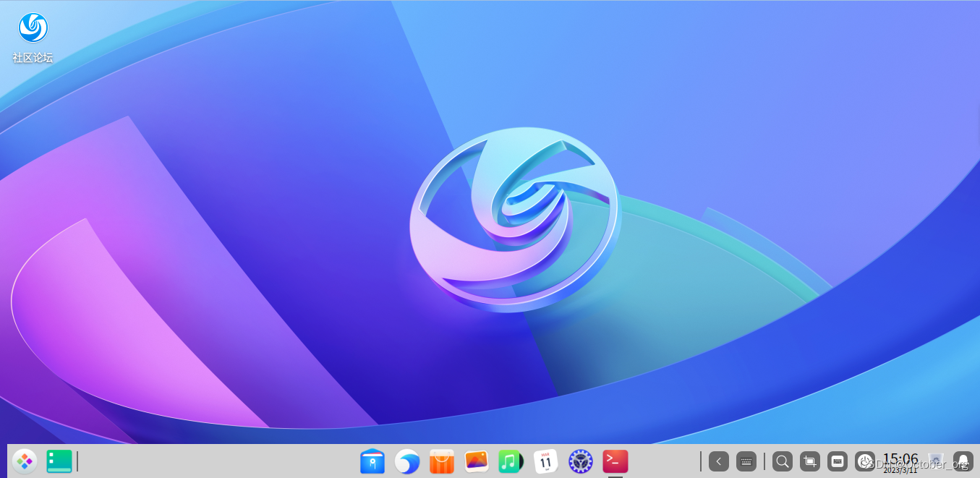Open the Calendar showing March 11

point(545,461)
